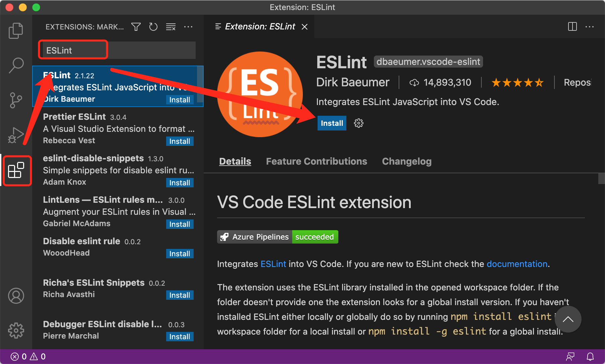Click the details page scrollbar thumb
The width and height of the screenshot is (605, 364).
[x=602, y=179]
